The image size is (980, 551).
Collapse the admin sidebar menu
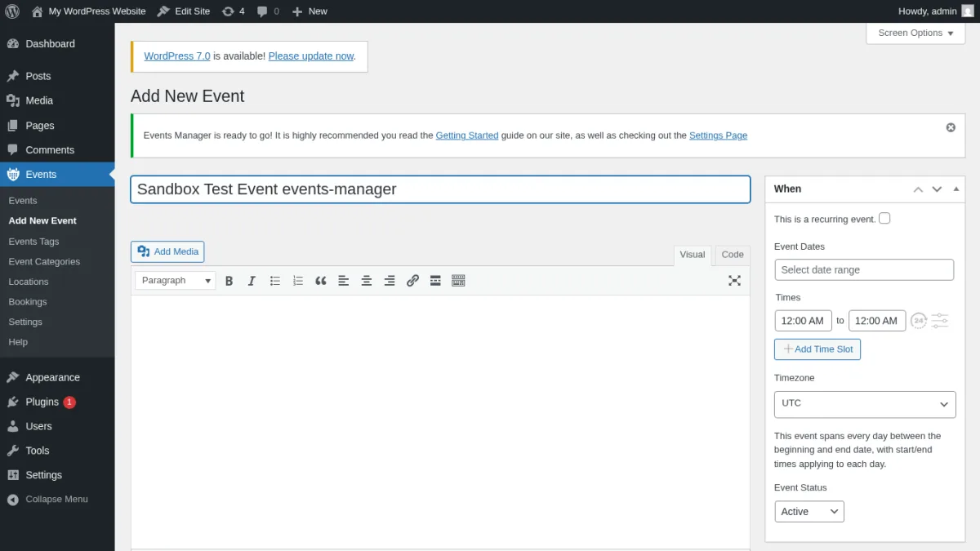click(x=57, y=499)
